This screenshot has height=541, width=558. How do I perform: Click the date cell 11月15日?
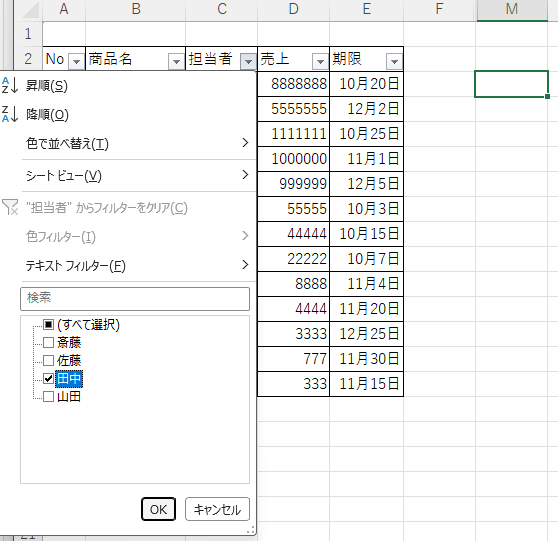point(367,384)
